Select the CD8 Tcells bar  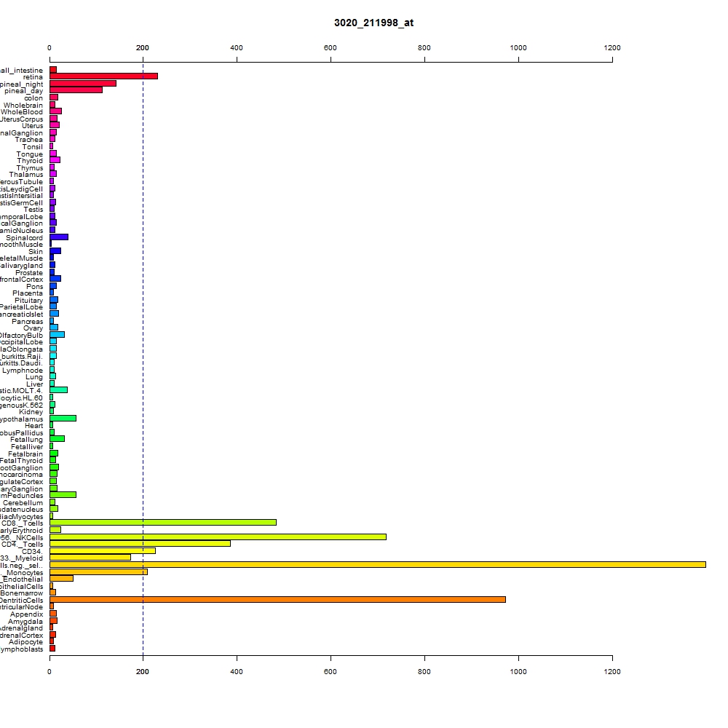tap(163, 523)
